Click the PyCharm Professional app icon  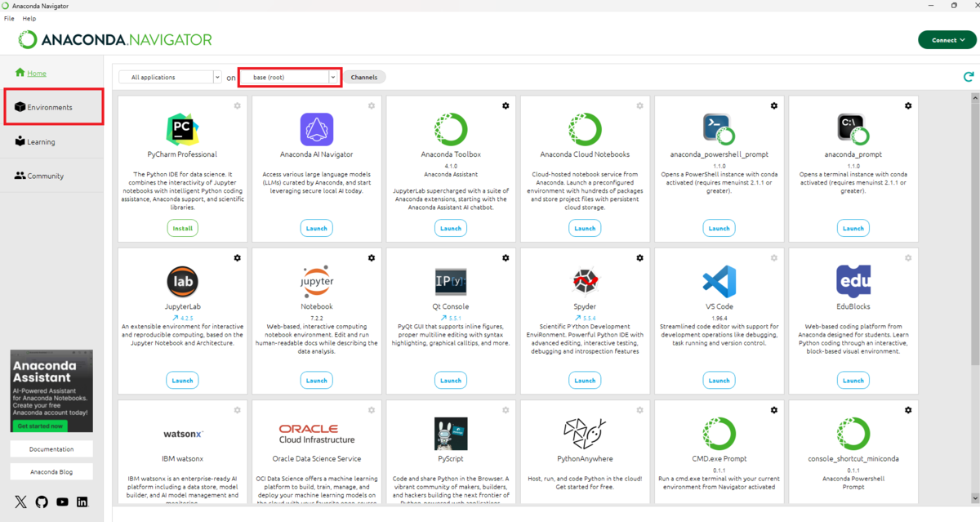[x=182, y=130]
